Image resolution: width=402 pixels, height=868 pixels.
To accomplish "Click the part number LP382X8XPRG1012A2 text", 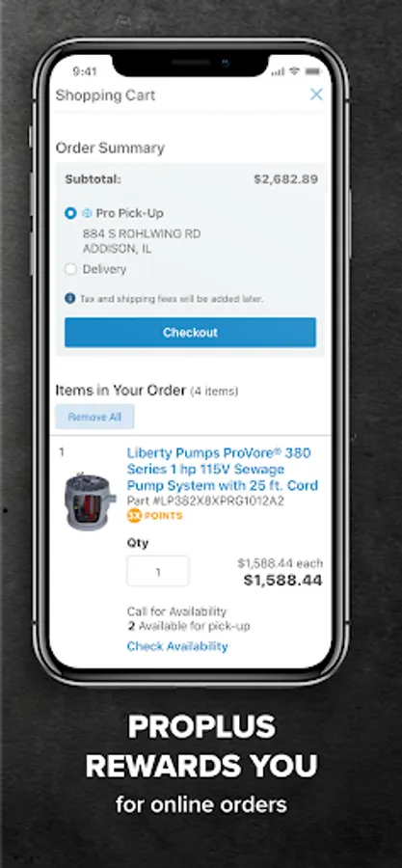I will (x=205, y=501).
